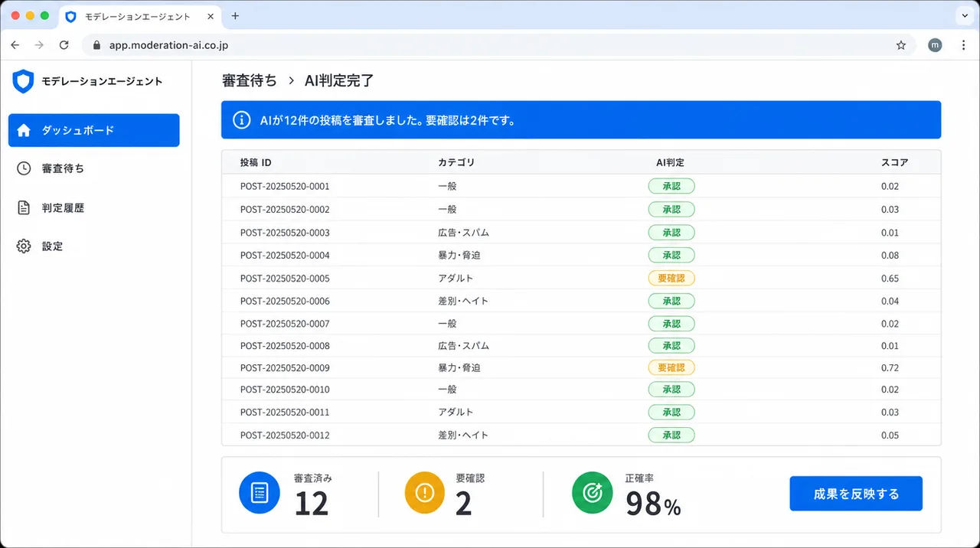Open 判定履歴 in sidebar
Screen dimensions: 980x548
click(94, 207)
